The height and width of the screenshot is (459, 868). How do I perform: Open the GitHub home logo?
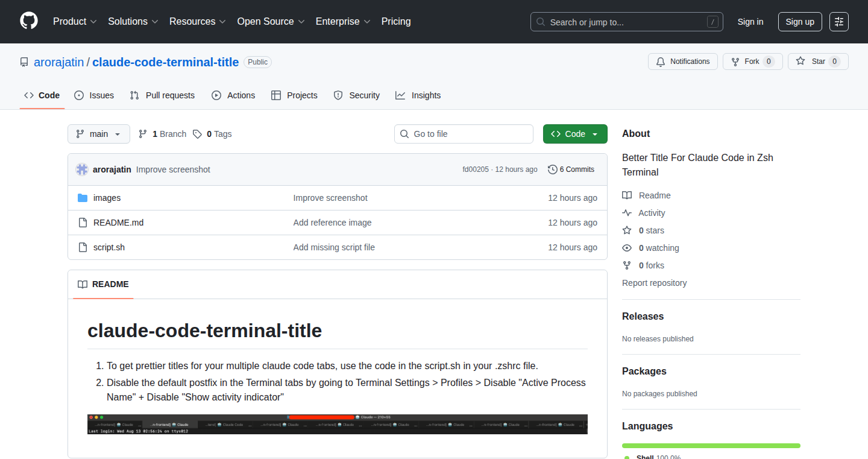click(29, 21)
